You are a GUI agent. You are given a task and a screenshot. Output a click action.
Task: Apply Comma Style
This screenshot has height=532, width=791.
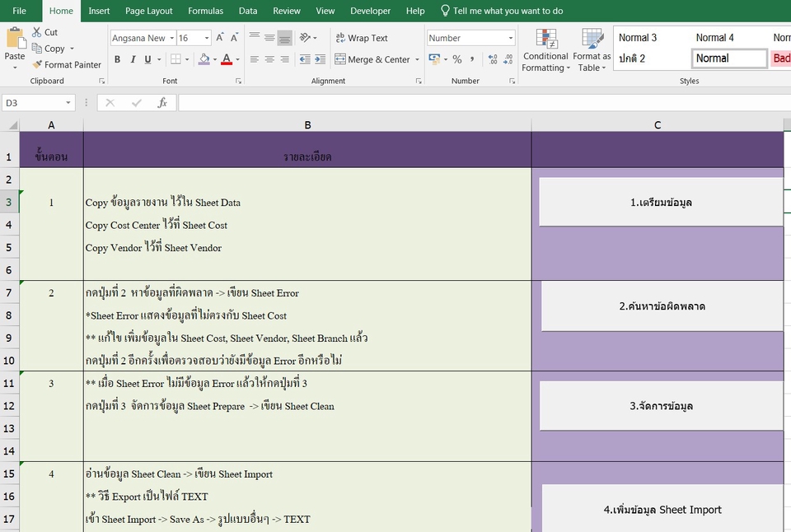[472, 59]
